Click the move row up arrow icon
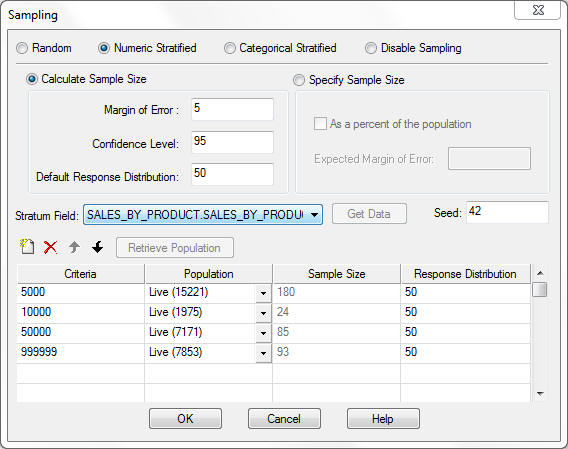The image size is (568, 449). coord(74,247)
